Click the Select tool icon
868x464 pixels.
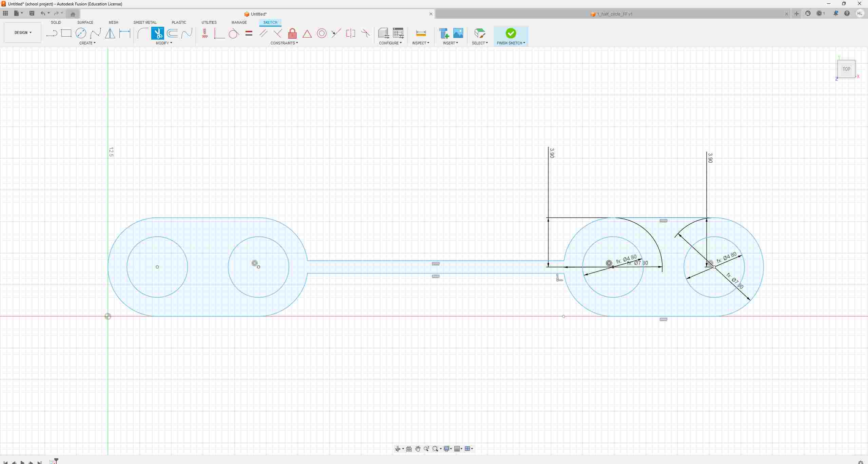coord(479,33)
